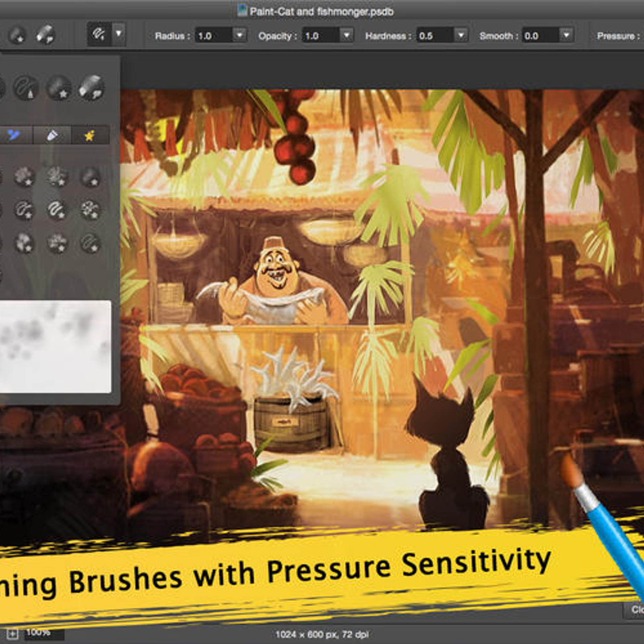Screen dimensions: 644x644
Task: Click the document icon beside the file title
Action: pos(242,10)
